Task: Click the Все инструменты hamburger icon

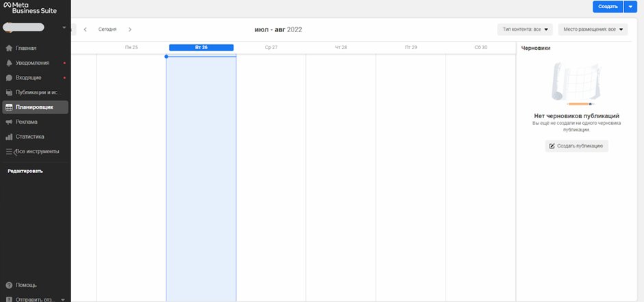Action: [9, 152]
